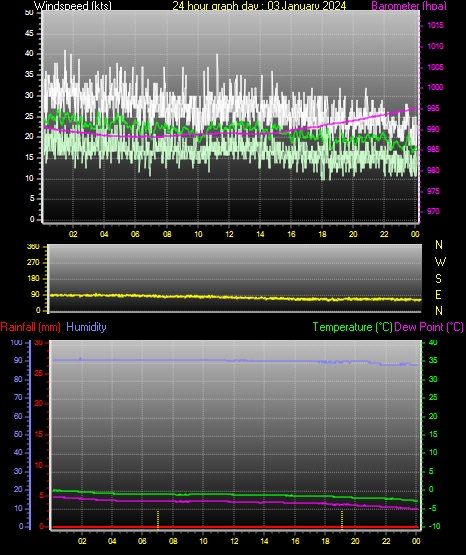Click the yellow dotted sunset marker near 19

coord(342,520)
